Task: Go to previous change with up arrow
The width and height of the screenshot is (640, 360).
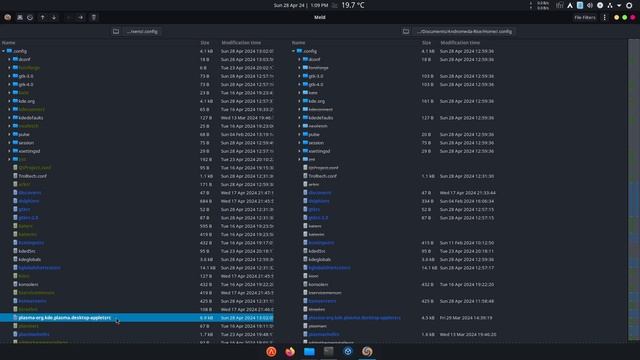Action: [42, 18]
